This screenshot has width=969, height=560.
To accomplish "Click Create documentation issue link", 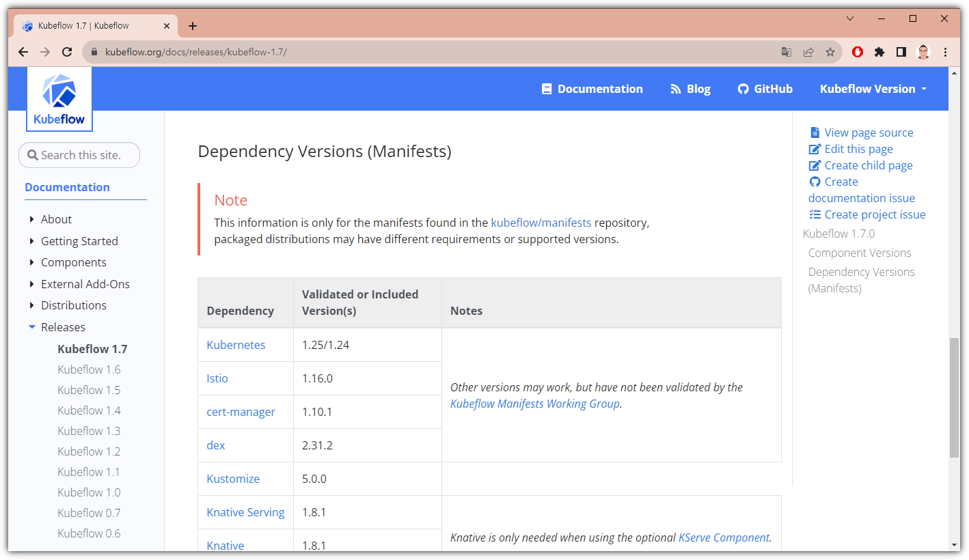I will coord(862,190).
